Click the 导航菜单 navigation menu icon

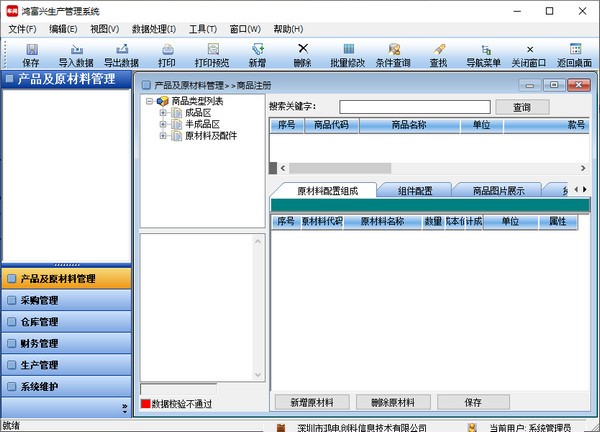point(484,54)
